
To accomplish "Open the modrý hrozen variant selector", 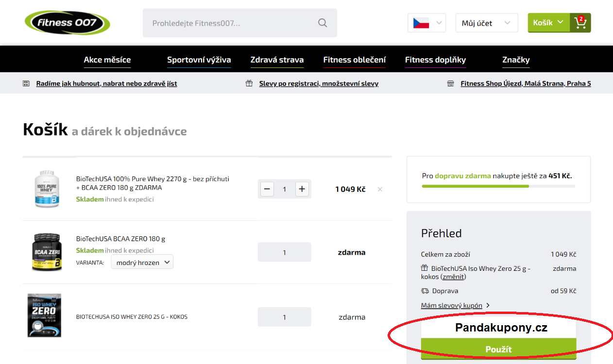I will tap(142, 263).
